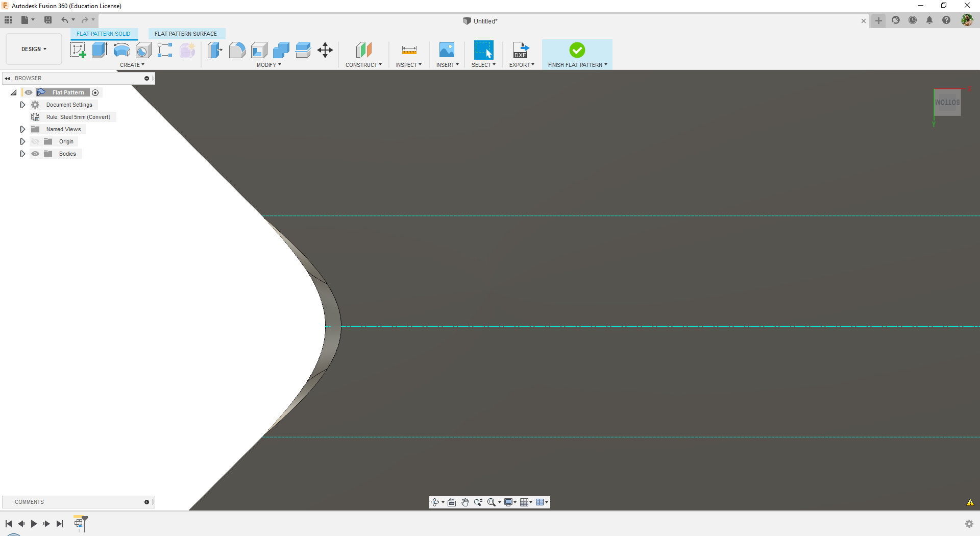Switch to FLAT PATTERN SURFACE tab
The image size is (980, 536).
[186, 34]
